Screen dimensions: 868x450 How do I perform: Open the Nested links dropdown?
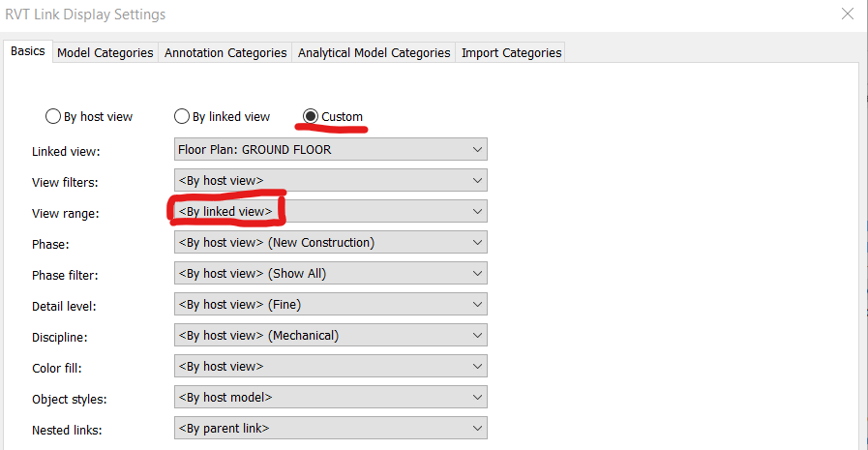(331, 429)
